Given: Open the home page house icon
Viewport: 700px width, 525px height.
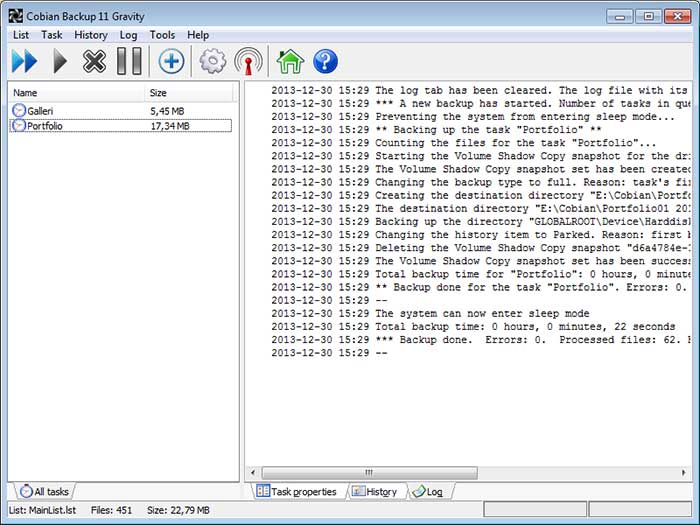Looking at the screenshot, I should click(290, 61).
